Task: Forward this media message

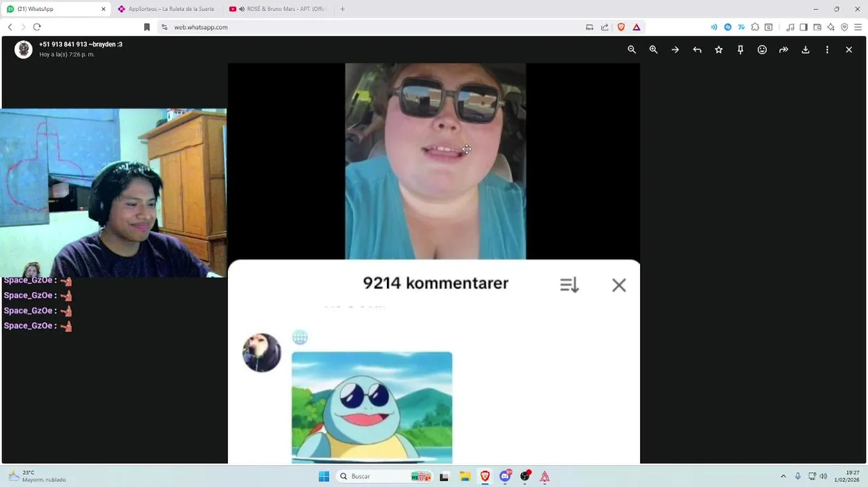Action: [783, 49]
